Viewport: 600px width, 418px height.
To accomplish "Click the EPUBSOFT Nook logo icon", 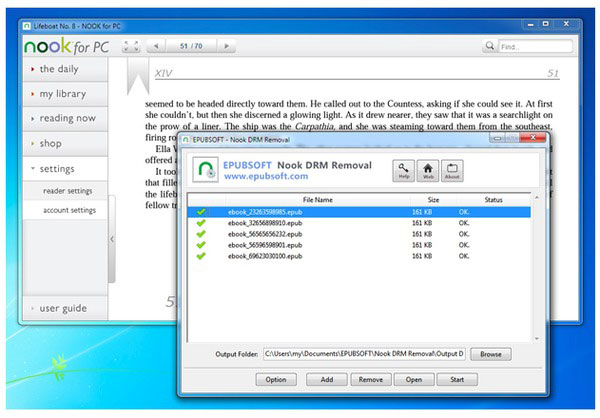I will (x=205, y=170).
